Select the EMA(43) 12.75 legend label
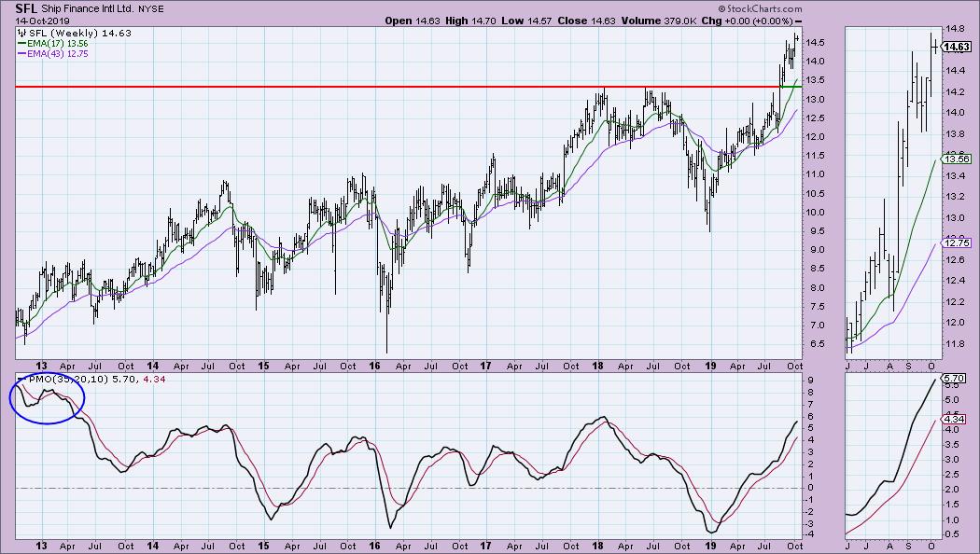The width and height of the screenshot is (980, 554). (58, 54)
